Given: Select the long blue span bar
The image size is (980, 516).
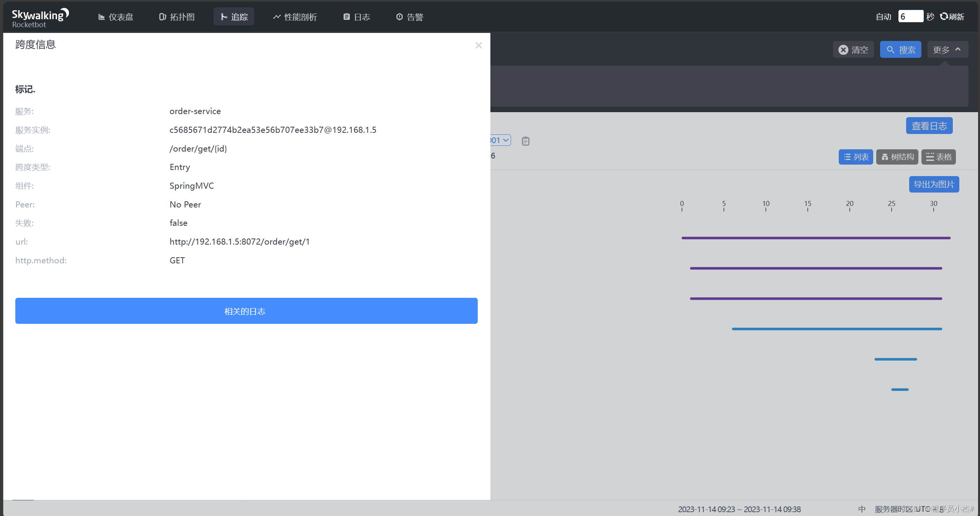Looking at the screenshot, I should [x=837, y=329].
